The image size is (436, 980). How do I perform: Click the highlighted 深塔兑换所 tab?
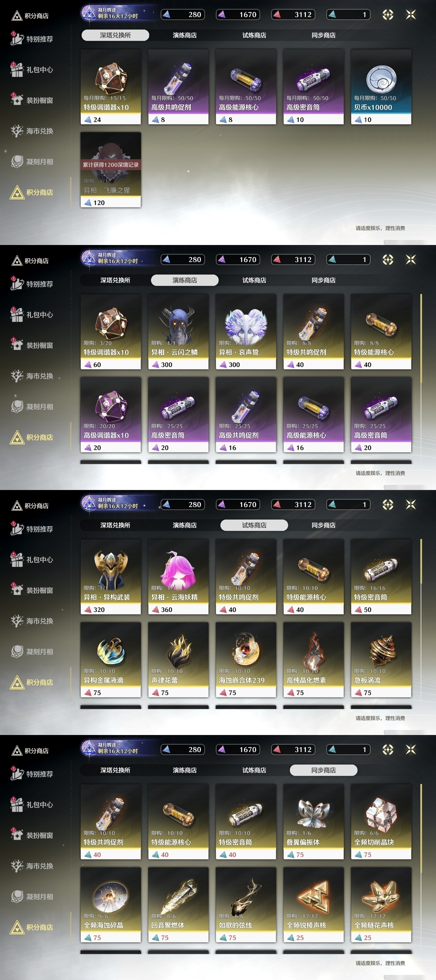(115, 35)
